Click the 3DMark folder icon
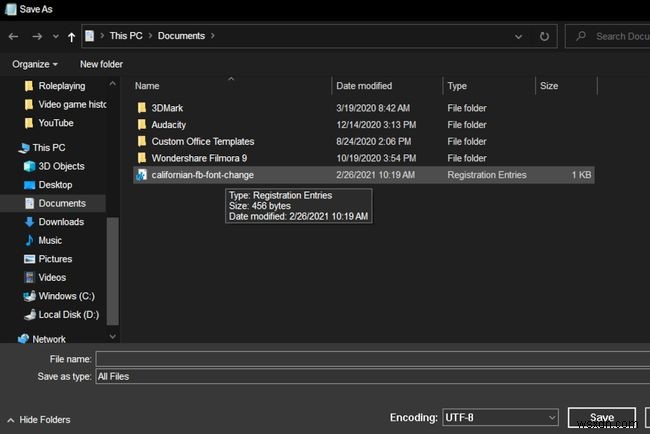Screen dimensions: 650x434 [142, 108]
